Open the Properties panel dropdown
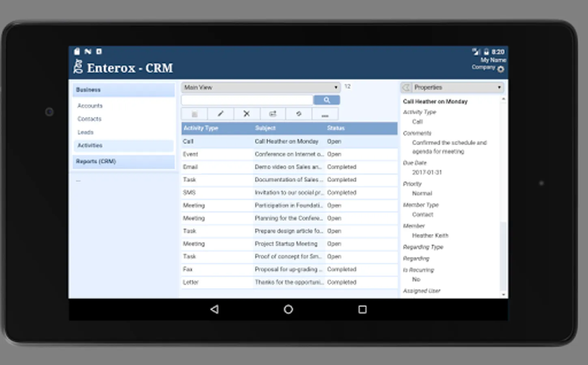Screen dimensions: 588x365 point(458,87)
